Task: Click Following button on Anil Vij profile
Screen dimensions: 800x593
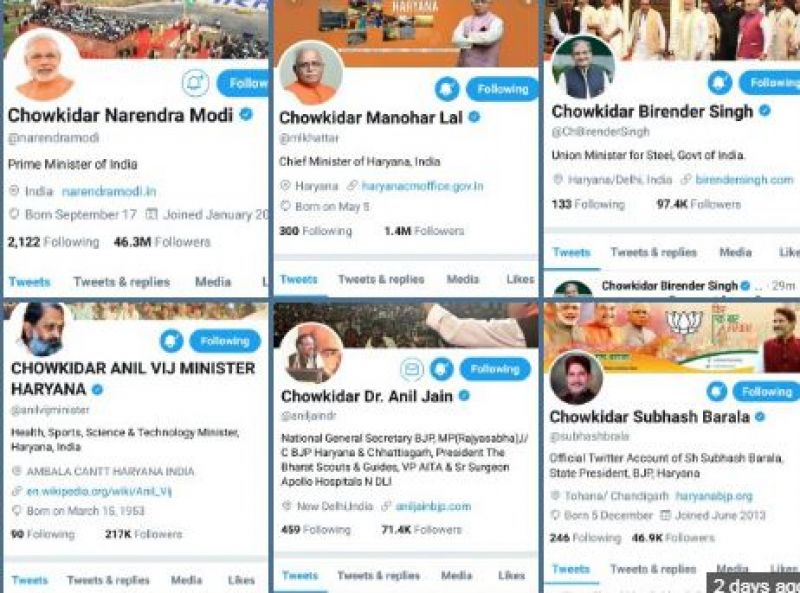Action: click(x=225, y=341)
